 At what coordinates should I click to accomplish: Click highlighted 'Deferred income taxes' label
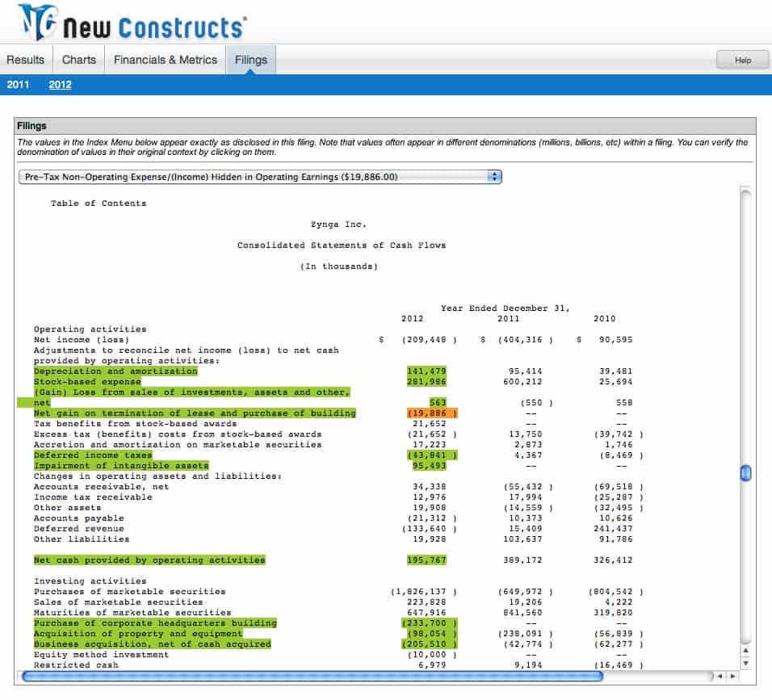point(93,455)
